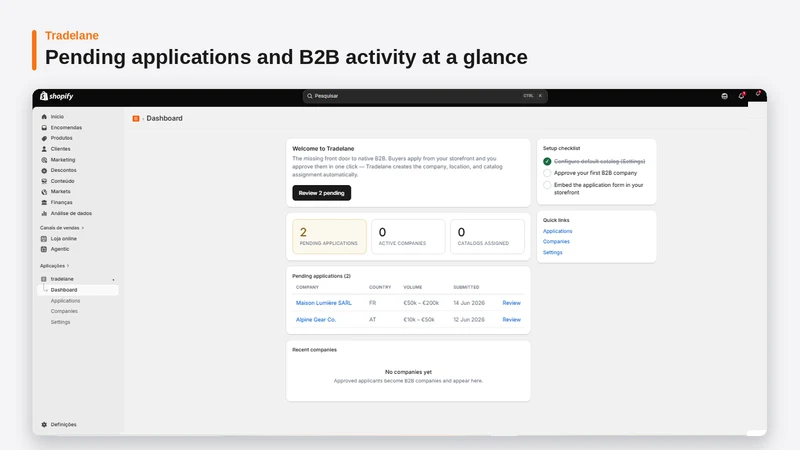
Task: Click the 'AT' country cell
Action: pos(372,320)
